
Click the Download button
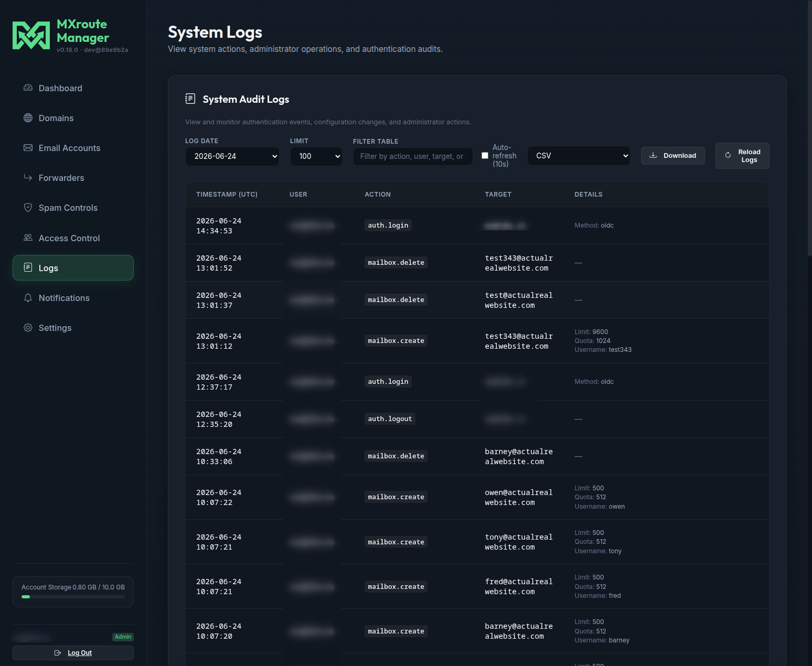tap(672, 156)
